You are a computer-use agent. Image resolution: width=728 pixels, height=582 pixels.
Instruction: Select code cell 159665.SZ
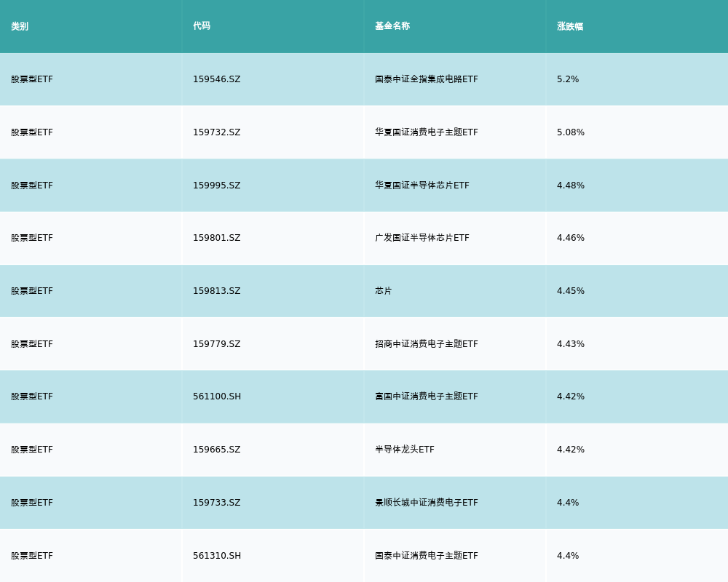tap(217, 450)
